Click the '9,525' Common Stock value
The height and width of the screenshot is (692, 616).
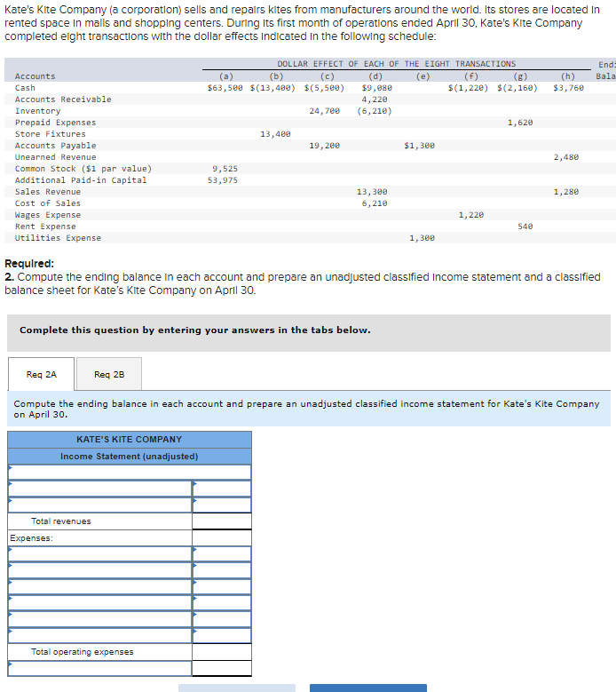pos(225,169)
